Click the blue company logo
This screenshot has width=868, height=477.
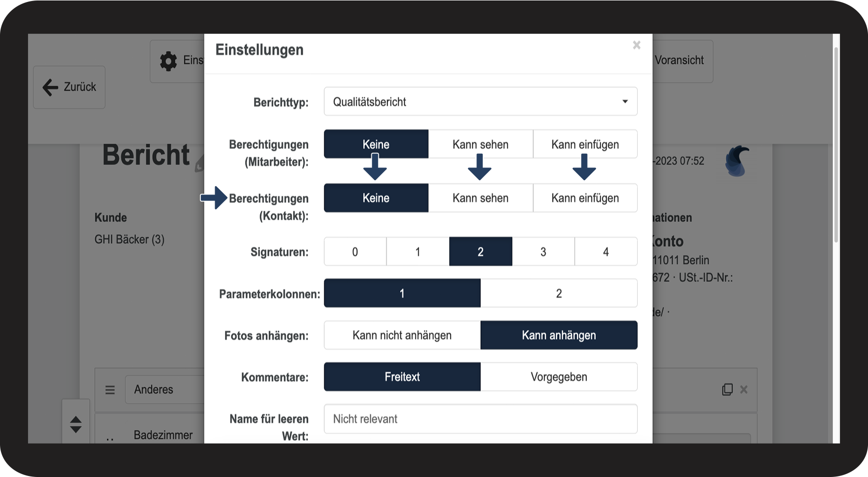[x=737, y=161]
